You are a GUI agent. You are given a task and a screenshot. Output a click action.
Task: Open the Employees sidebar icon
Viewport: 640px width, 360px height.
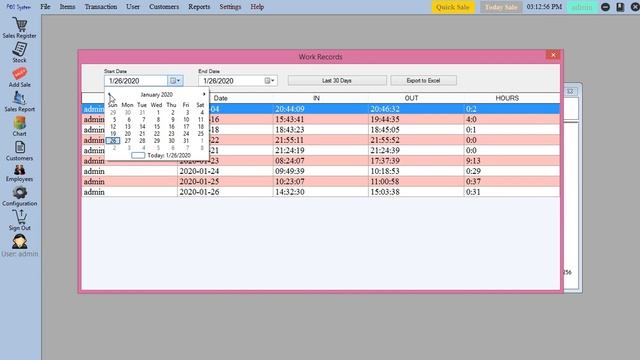click(19, 169)
